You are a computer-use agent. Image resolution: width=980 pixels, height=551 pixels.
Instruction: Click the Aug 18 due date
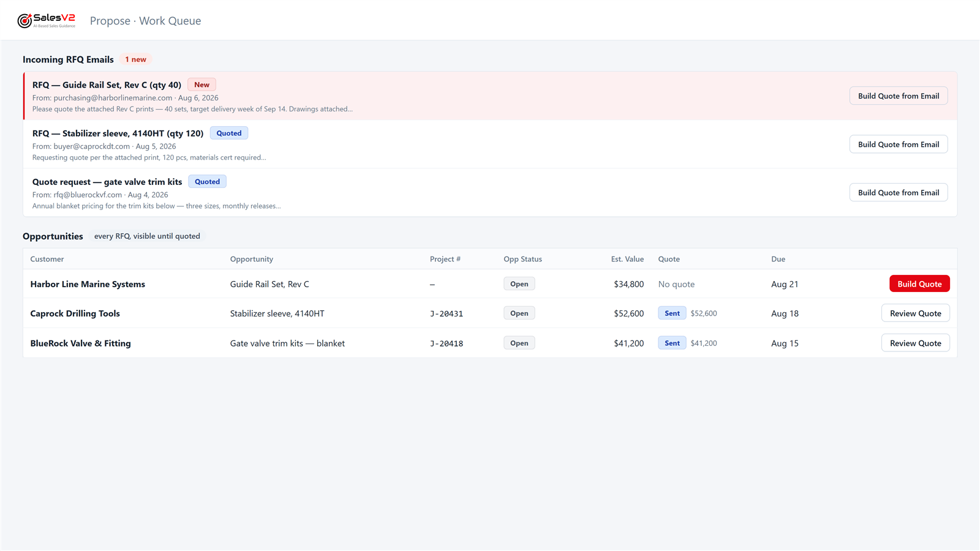(x=785, y=313)
